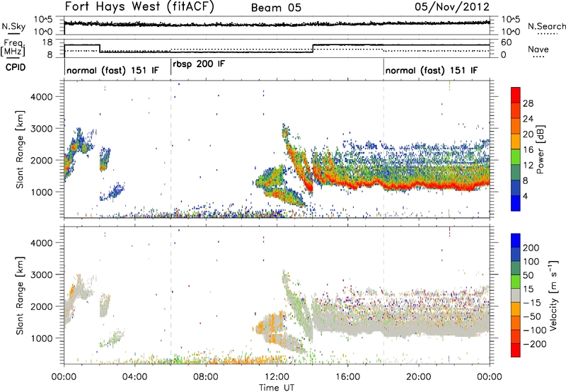Click the 'Freq. [MHz]' axis label
566x392 pixels.
click(x=13, y=47)
